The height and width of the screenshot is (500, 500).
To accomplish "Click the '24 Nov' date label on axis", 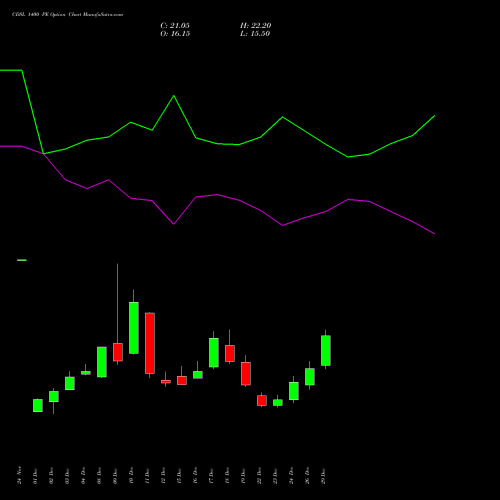I will 19,475.
